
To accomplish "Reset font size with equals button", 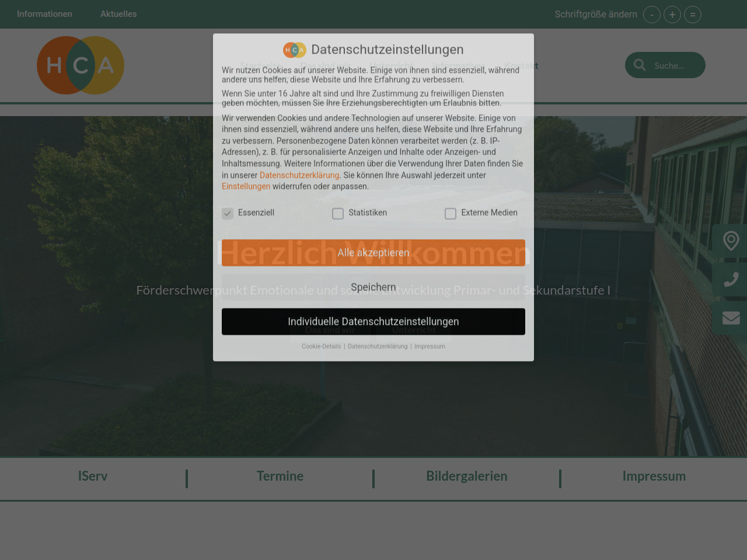I will [692, 15].
